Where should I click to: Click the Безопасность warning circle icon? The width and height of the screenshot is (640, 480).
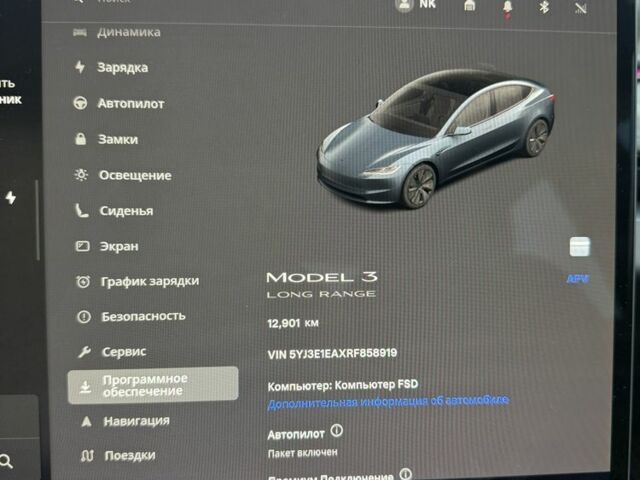83,317
